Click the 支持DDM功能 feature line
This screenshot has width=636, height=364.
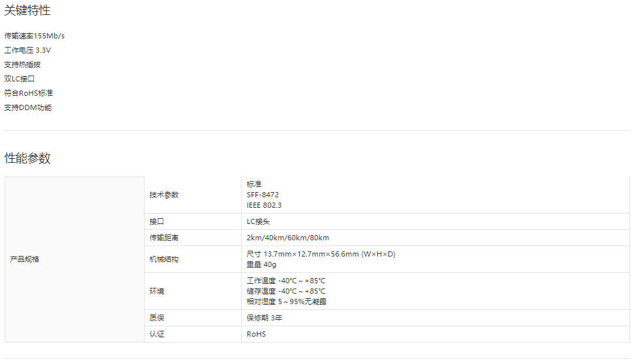[x=28, y=107]
